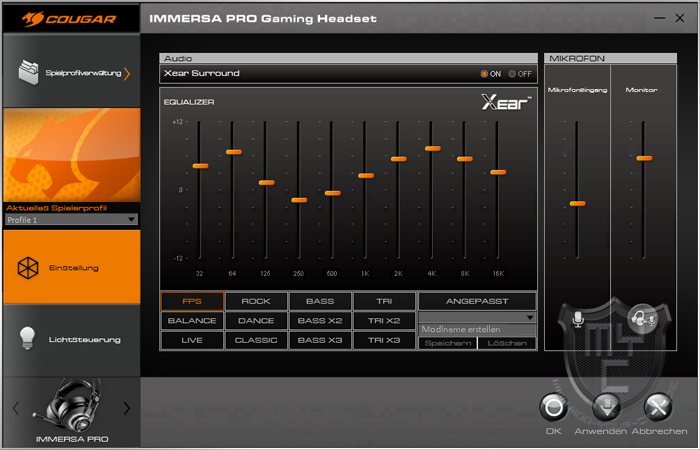Image resolution: width=700 pixels, height=450 pixels.
Task: Click the 8K equalizer slider handle
Action: 465,159
